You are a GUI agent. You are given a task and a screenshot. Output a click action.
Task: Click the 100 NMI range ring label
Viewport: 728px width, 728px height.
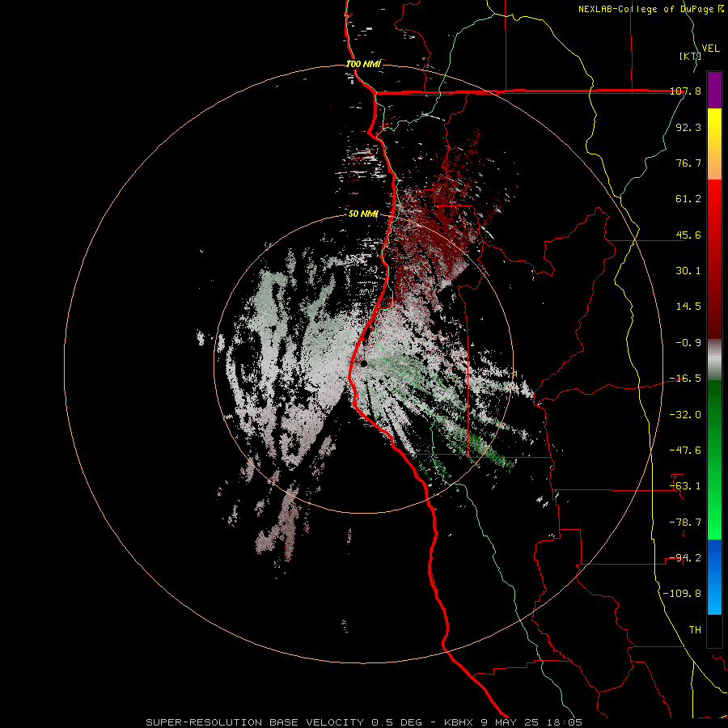click(x=363, y=64)
